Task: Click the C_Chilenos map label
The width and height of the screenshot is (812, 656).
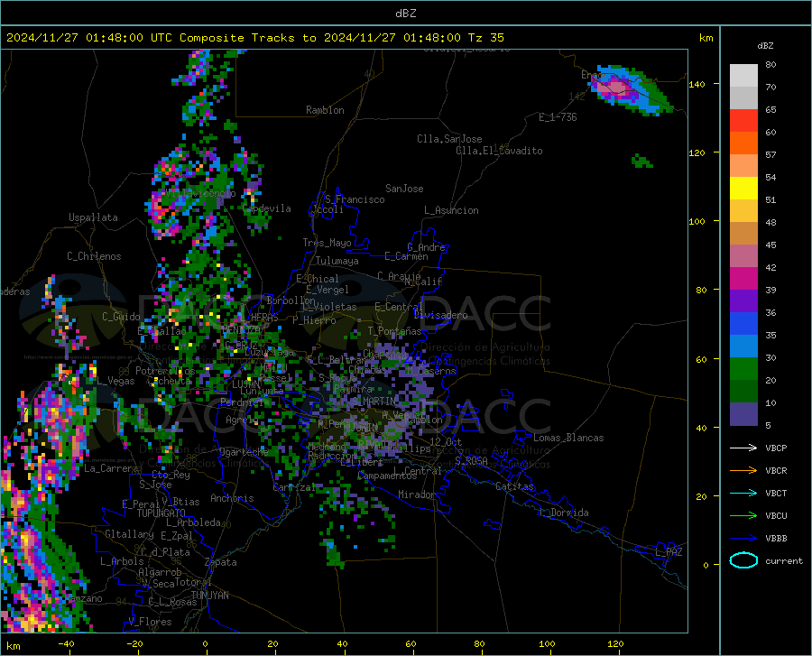Action: click(94, 256)
